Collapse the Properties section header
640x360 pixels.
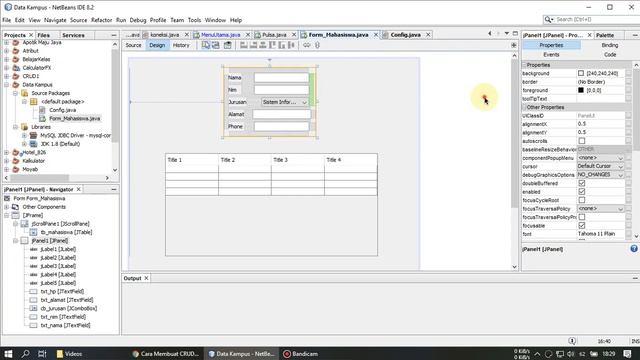pos(524,65)
